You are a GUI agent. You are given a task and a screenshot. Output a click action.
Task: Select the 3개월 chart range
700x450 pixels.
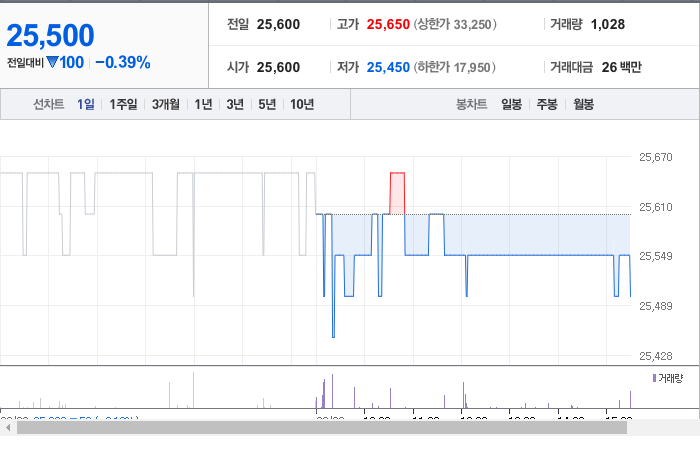(x=166, y=104)
